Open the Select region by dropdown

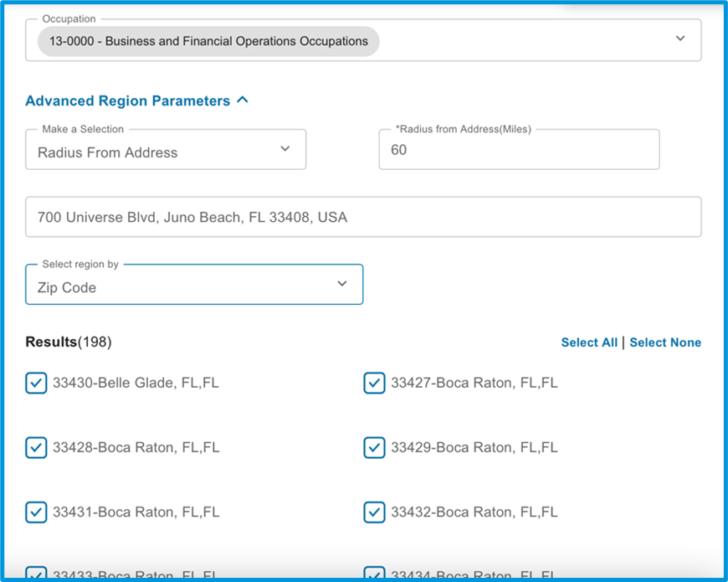coord(194,285)
